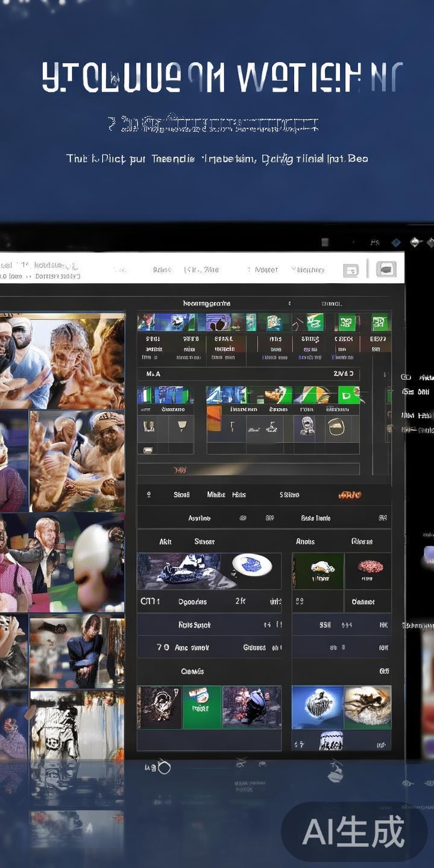The height and width of the screenshot is (868, 434).
Task: Click the "AI生成" badge
Action: (354, 832)
